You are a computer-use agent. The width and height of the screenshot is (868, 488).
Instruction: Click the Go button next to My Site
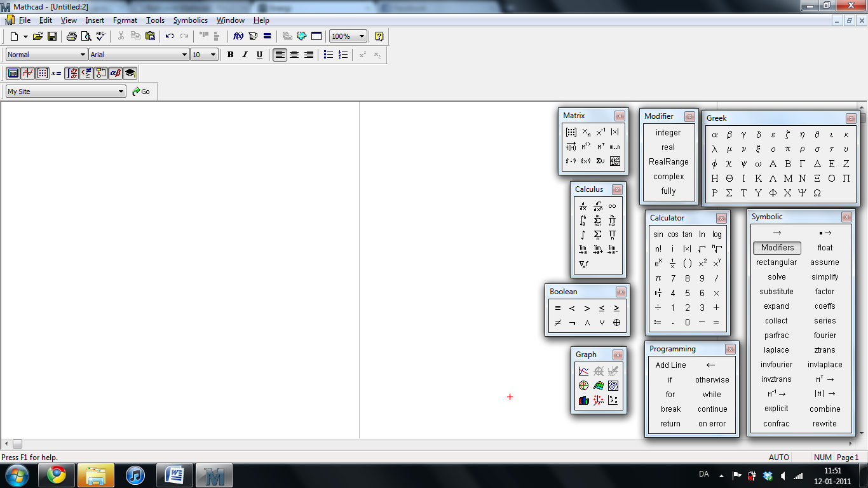point(141,91)
